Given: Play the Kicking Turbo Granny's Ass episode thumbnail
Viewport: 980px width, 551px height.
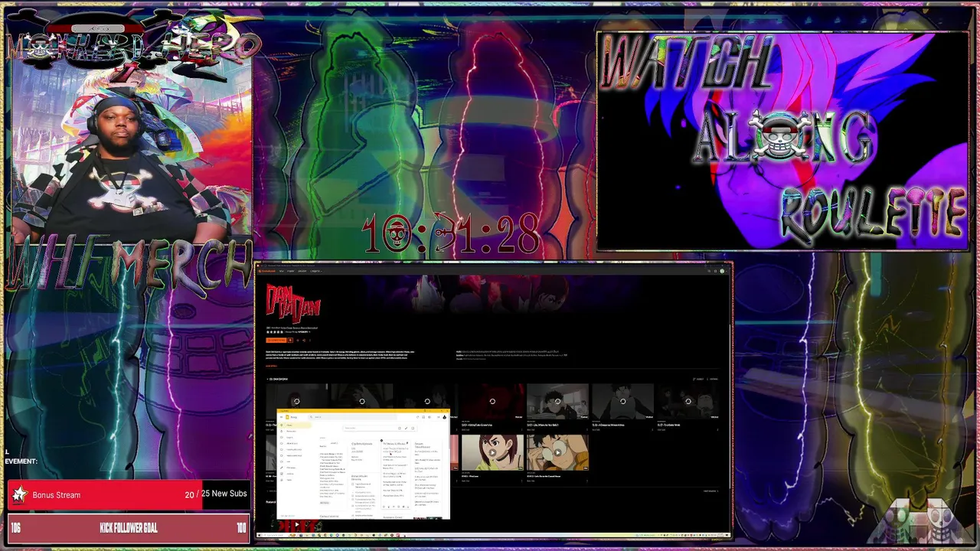Looking at the screenshot, I should pyautogui.click(x=492, y=401).
